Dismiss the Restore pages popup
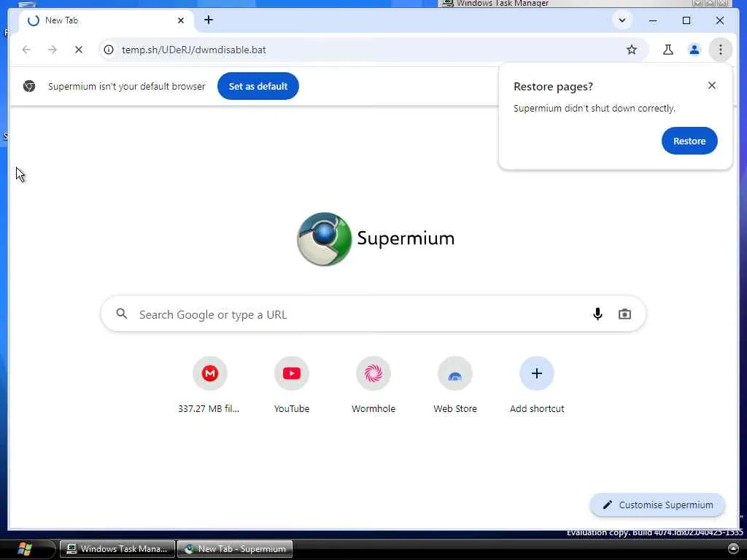The image size is (747, 560). tap(711, 86)
